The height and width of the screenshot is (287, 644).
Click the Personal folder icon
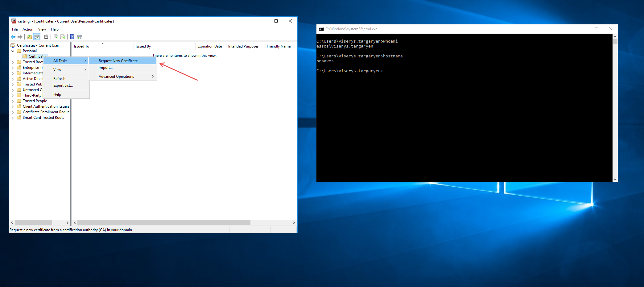(x=19, y=51)
